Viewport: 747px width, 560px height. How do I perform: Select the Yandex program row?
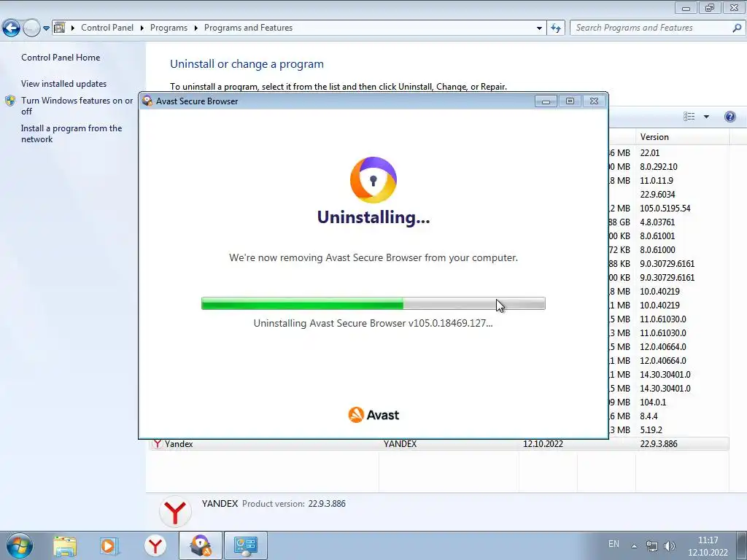point(439,444)
